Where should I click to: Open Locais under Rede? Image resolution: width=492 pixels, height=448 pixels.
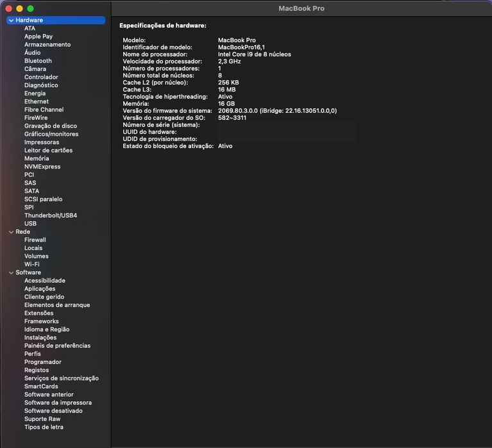[x=33, y=248]
